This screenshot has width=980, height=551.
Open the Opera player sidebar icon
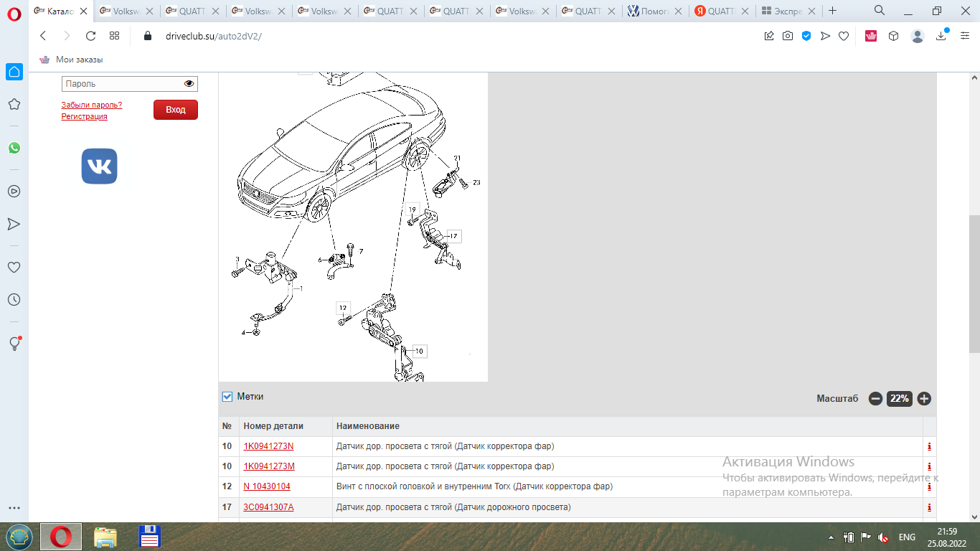pos(14,192)
